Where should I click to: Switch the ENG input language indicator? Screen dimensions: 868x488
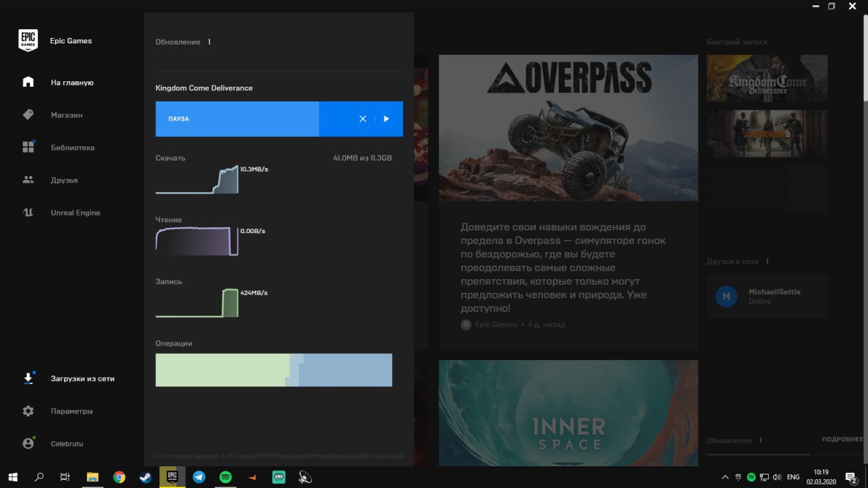click(793, 477)
